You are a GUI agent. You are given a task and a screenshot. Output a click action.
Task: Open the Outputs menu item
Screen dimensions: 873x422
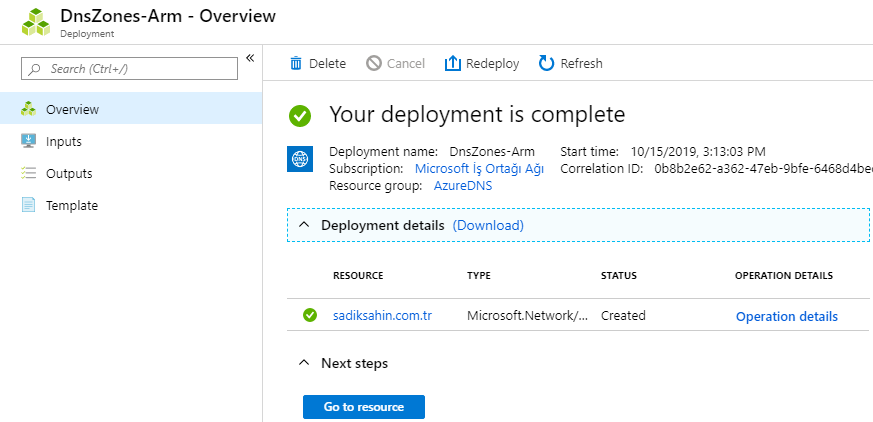[x=131, y=173]
